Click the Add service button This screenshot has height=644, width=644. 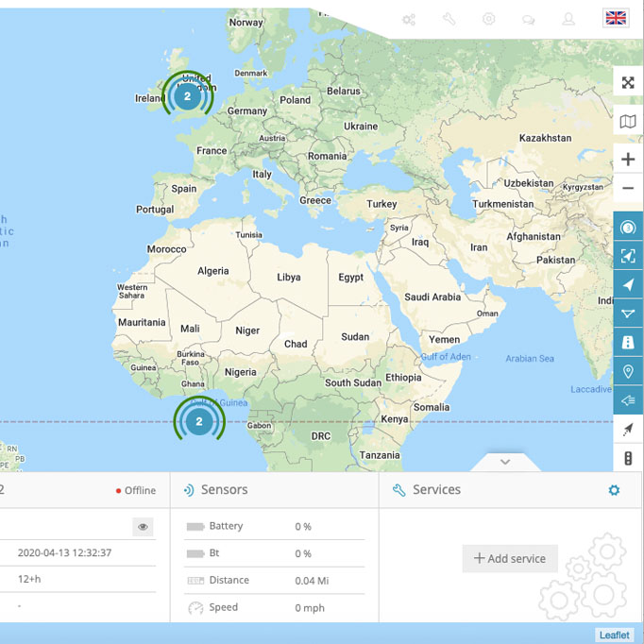coord(510,558)
